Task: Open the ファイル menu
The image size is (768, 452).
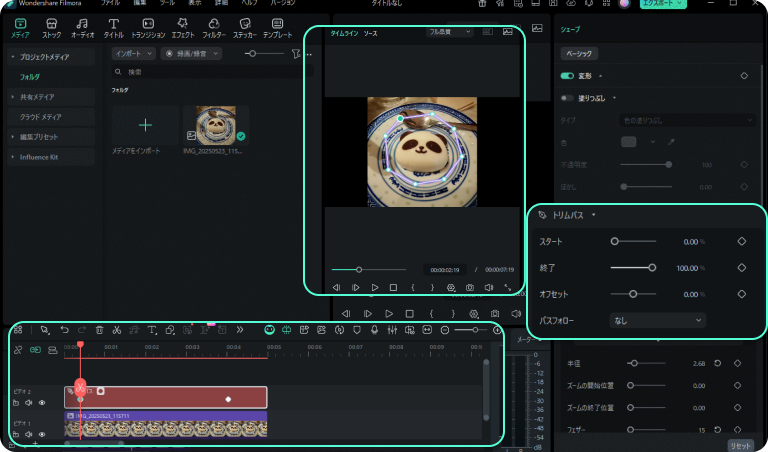Action: [x=110, y=4]
